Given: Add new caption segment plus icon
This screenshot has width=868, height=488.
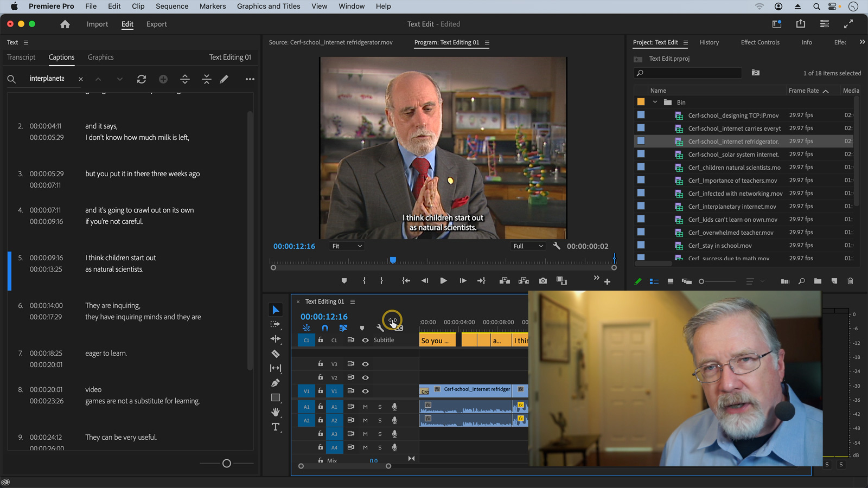Looking at the screenshot, I should (163, 79).
